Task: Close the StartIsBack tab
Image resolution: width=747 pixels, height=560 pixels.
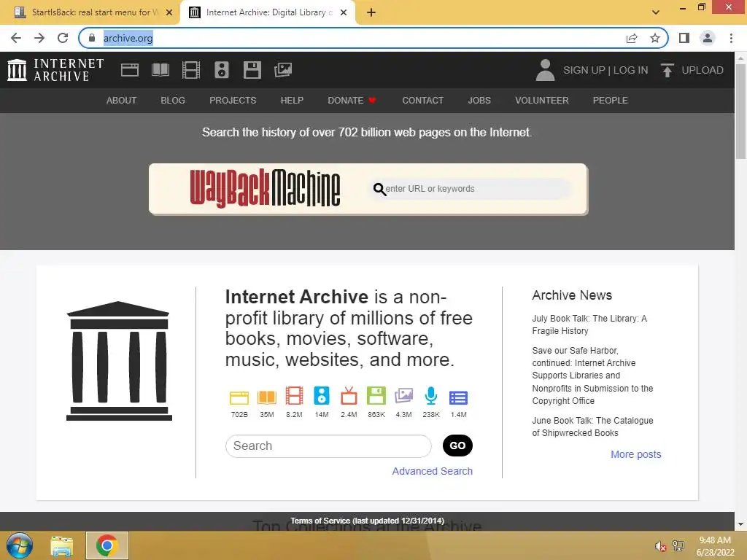Action: 169,12
